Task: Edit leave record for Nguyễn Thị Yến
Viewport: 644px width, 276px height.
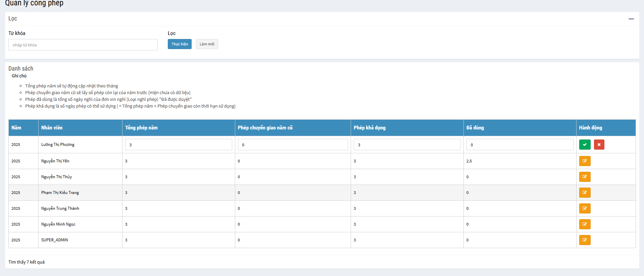Action: [x=585, y=161]
